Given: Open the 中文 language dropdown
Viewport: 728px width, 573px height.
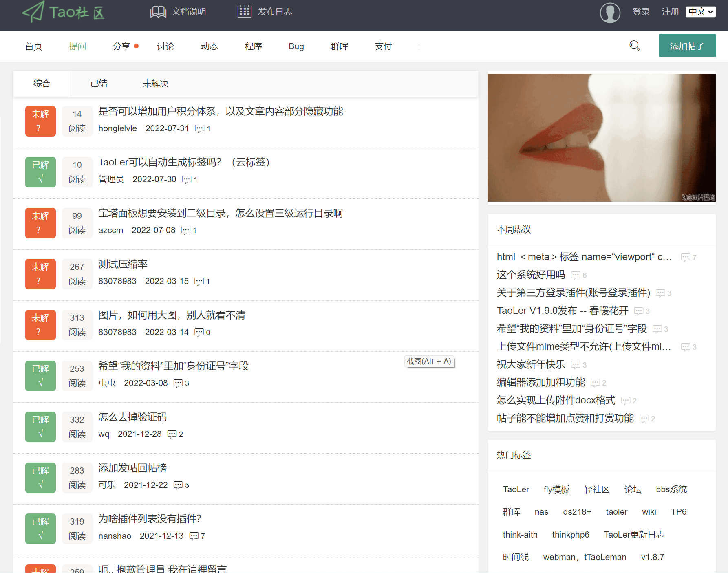Looking at the screenshot, I should (x=701, y=12).
